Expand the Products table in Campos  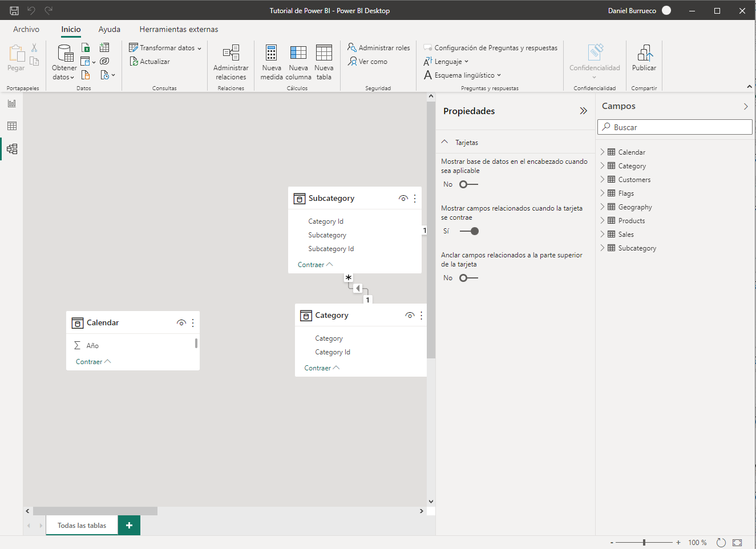point(602,221)
